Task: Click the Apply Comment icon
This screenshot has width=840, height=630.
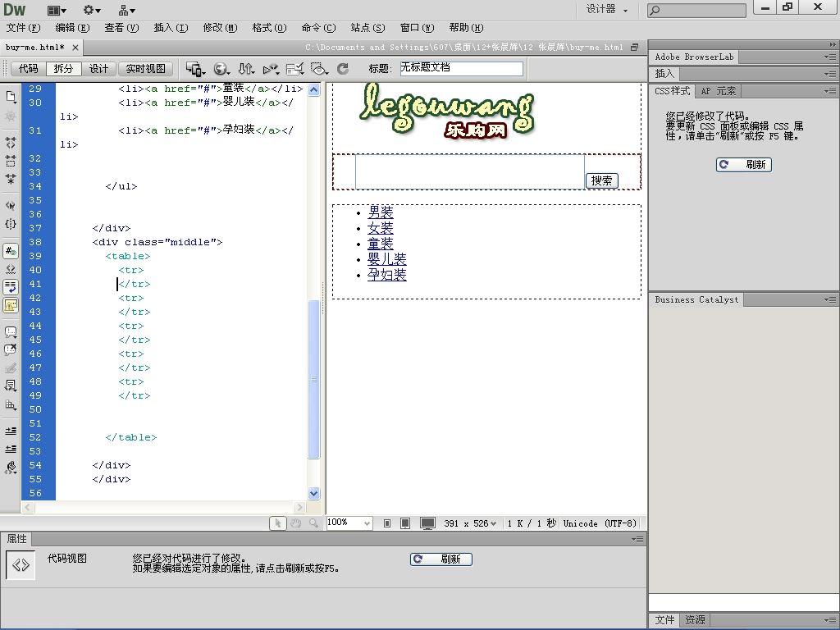Action: [x=11, y=332]
